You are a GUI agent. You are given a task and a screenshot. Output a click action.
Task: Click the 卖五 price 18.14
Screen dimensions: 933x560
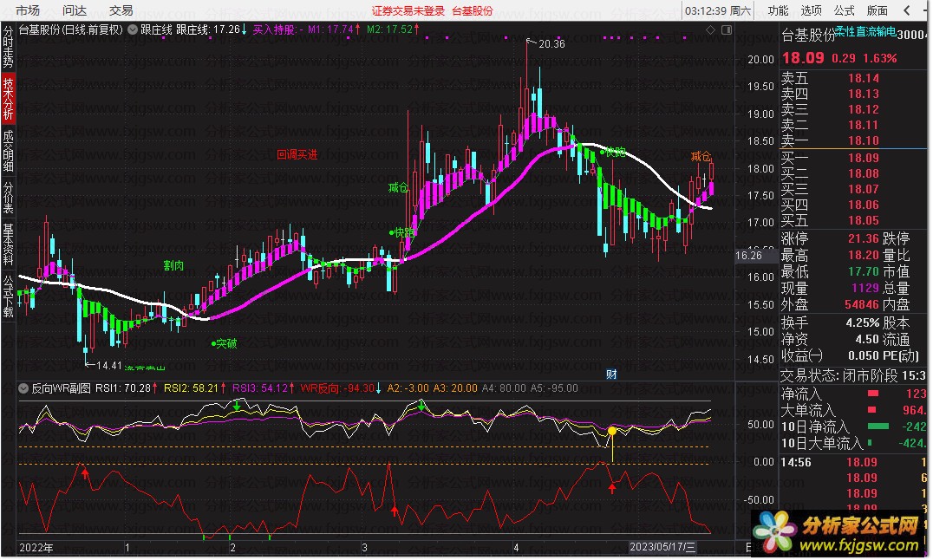[x=864, y=78]
